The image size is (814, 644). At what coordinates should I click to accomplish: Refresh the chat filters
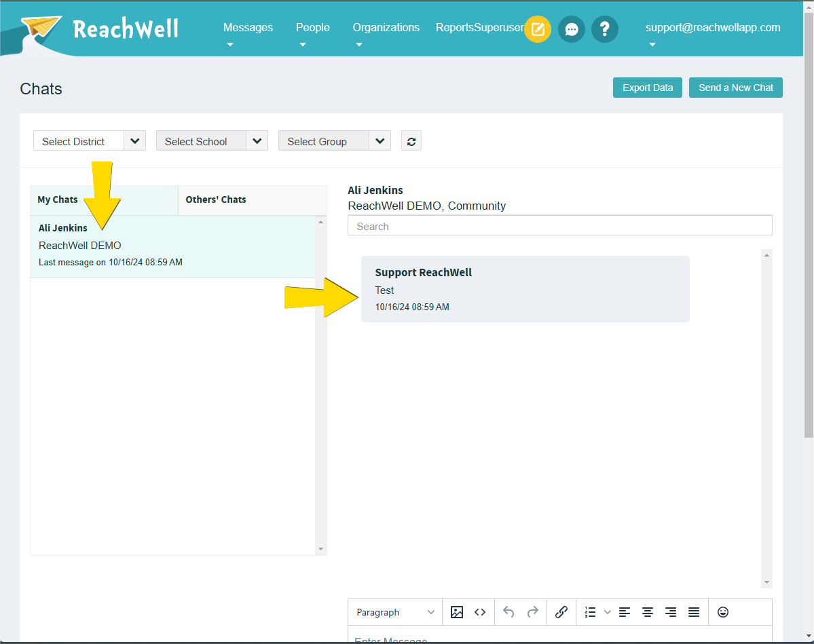pos(411,141)
